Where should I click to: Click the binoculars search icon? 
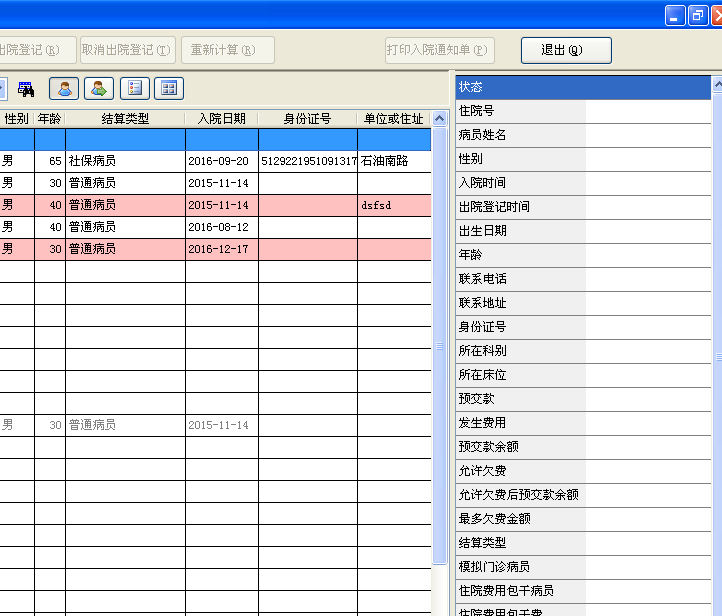26,89
